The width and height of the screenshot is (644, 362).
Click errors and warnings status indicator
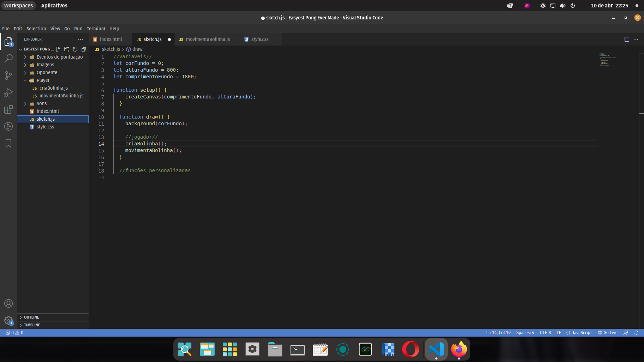coord(14,333)
